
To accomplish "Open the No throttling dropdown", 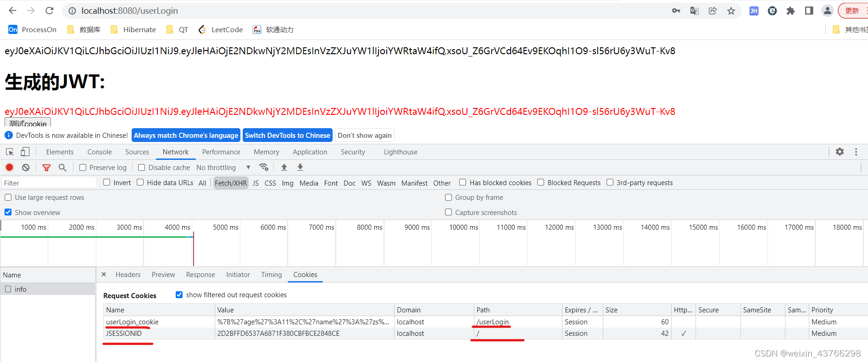I will pyautogui.click(x=223, y=168).
